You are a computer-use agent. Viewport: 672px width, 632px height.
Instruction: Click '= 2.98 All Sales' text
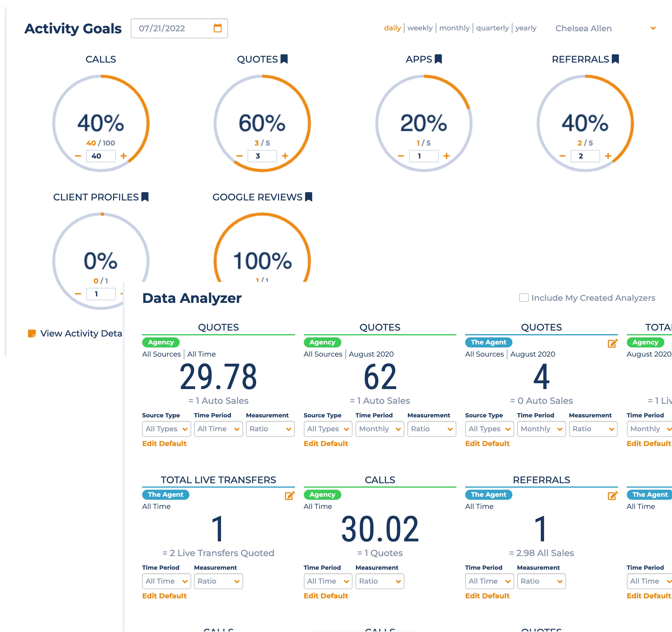point(542,553)
